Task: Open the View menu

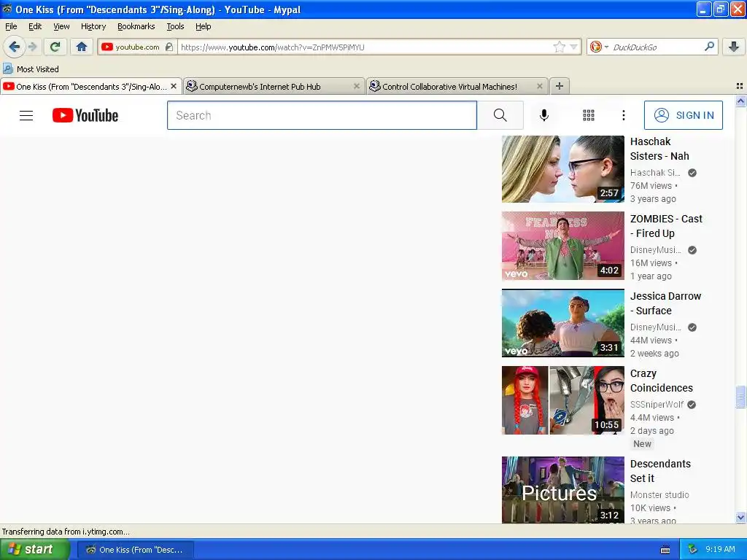Action: pyautogui.click(x=61, y=26)
